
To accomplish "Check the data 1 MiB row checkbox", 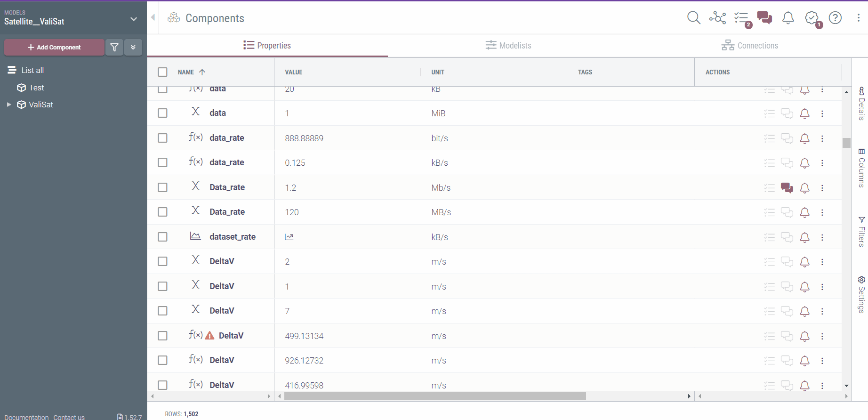I will [162, 113].
